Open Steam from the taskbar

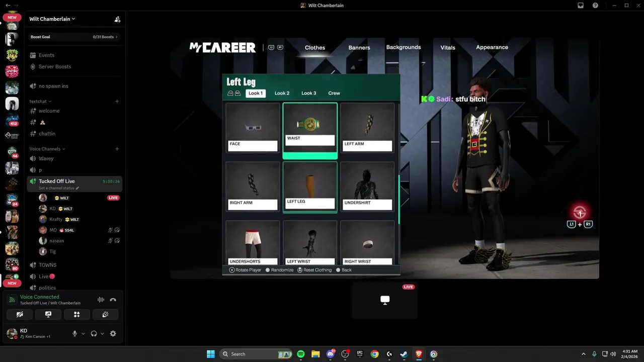tap(404, 354)
